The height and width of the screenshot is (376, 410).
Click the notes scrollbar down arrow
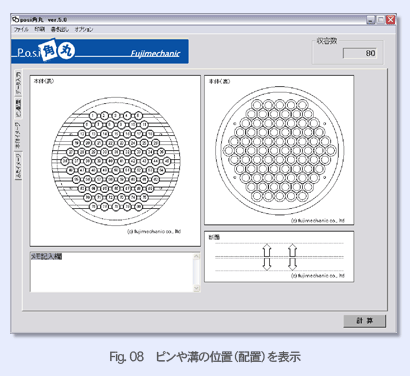click(196, 288)
